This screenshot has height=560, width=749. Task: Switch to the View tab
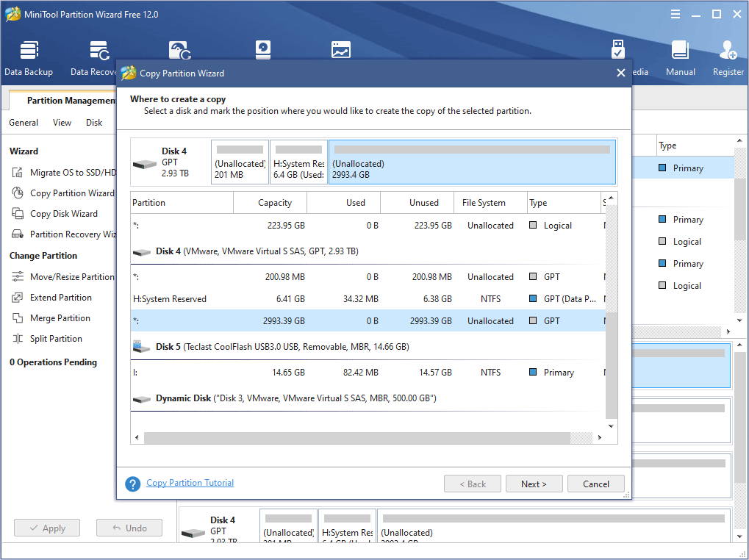click(x=62, y=122)
